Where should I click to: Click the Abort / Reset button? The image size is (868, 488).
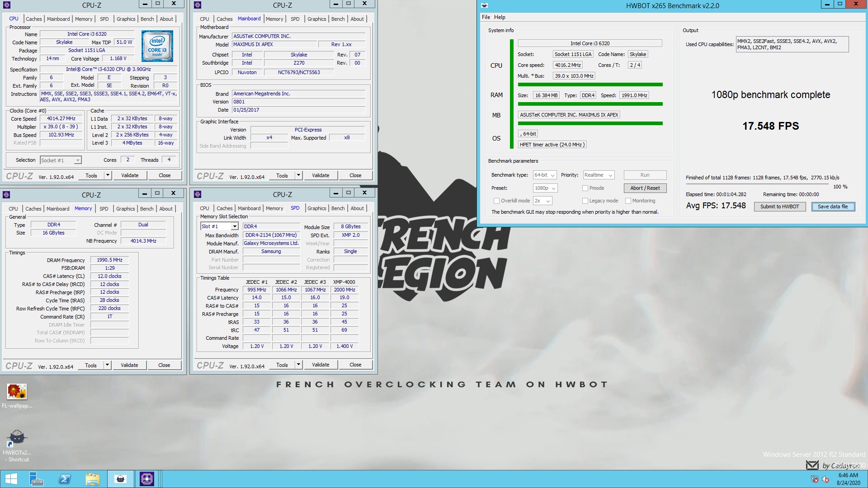point(645,188)
